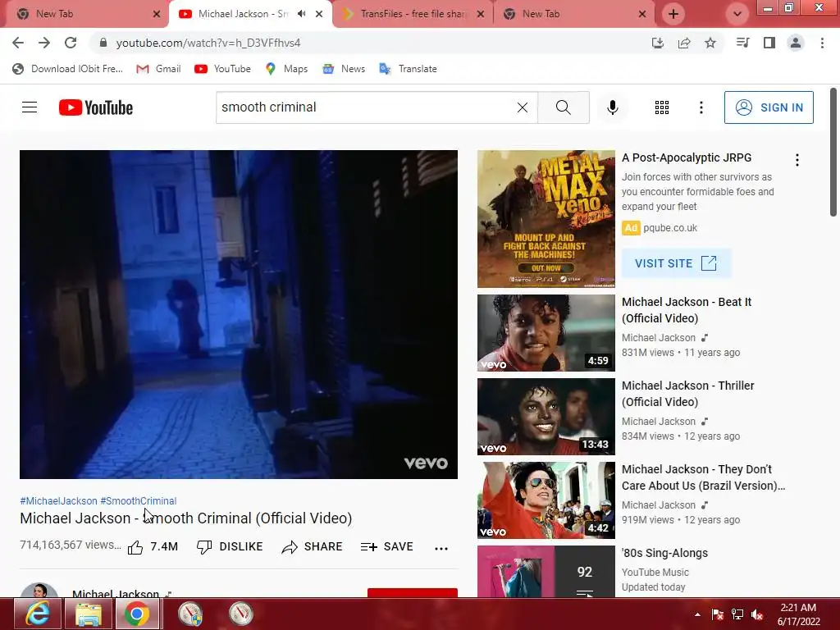
Task: Share the Smooth Criminal video
Action: coord(312,547)
